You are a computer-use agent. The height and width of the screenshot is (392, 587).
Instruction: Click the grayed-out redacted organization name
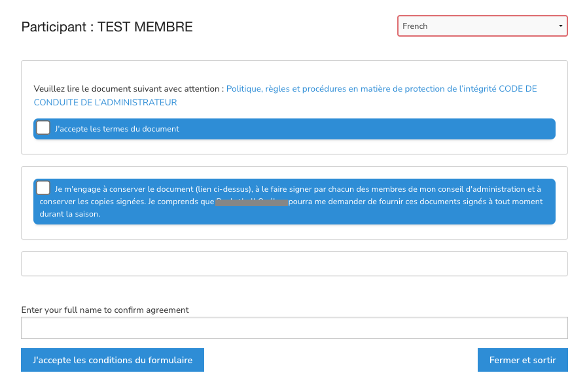252,202
